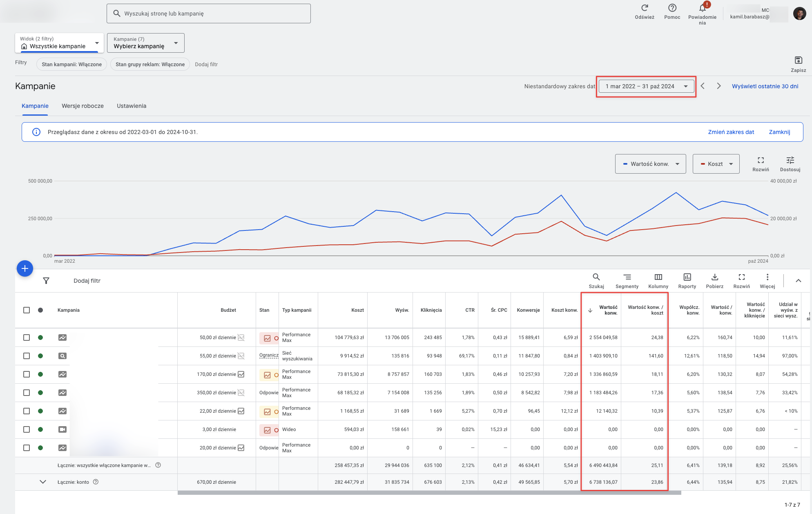
Task: Click Wyświetl ostatnie 30 dni link
Action: [x=765, y=86]
